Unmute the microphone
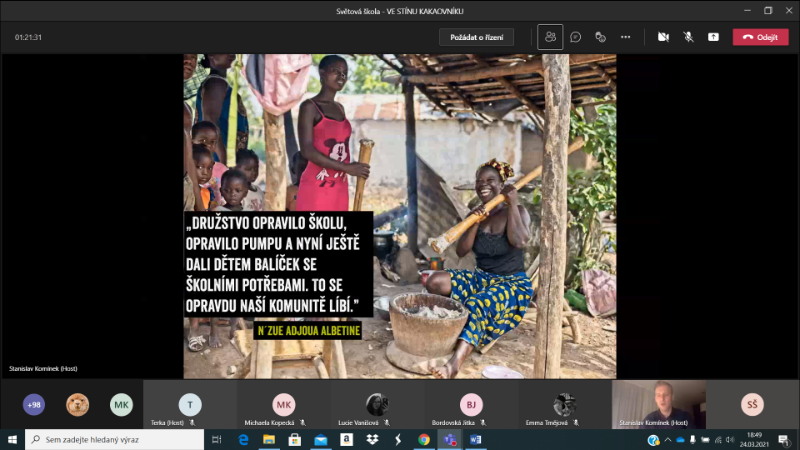Viewport: 800px width, 450px height. coord(688,37)
